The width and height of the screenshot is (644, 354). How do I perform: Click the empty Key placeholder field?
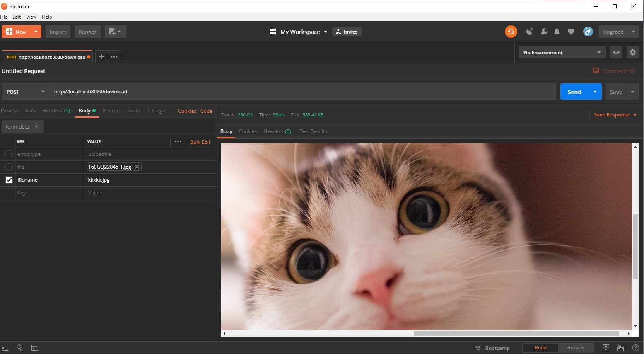(50, 193)
